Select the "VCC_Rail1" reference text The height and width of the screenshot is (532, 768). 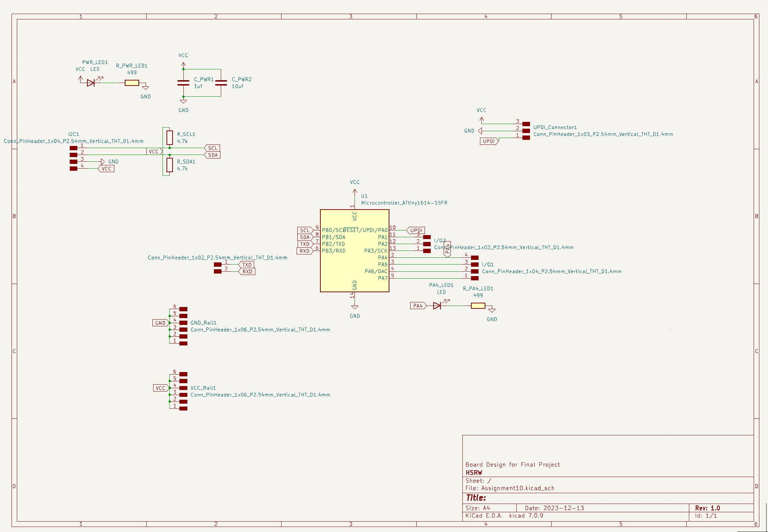click(x=203, y=388)
